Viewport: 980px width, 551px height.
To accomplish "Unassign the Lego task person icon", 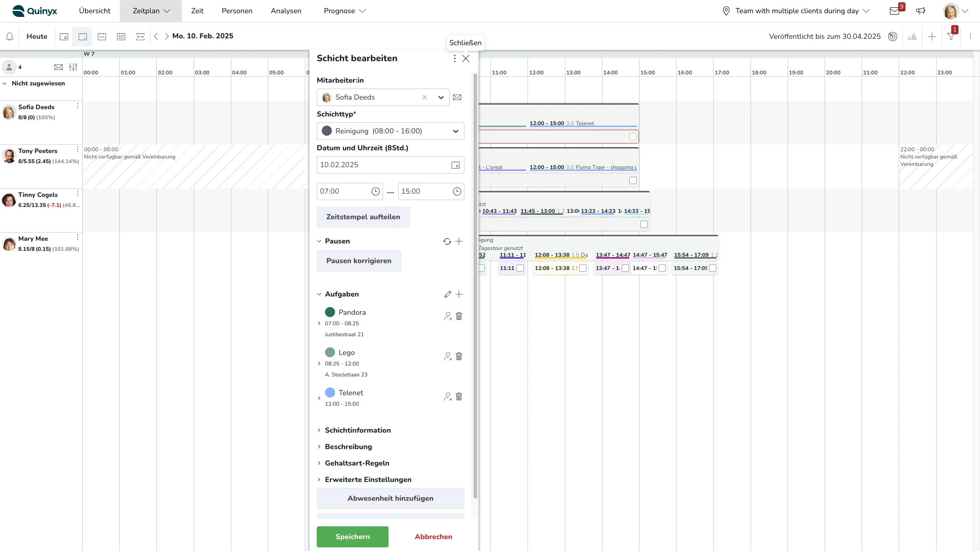I will pos(447,356).
